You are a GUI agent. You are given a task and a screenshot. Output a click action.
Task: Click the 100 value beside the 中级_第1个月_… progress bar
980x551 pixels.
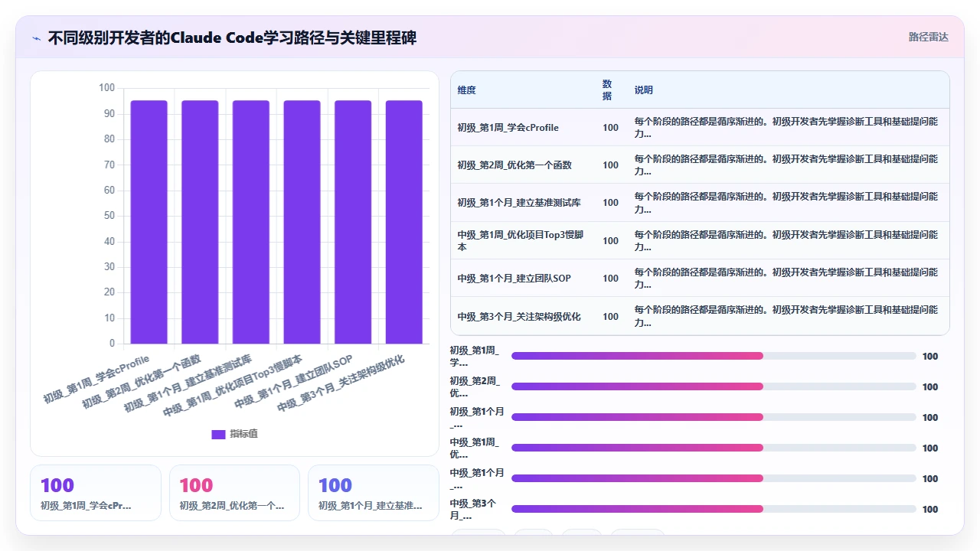coord(929,478)
